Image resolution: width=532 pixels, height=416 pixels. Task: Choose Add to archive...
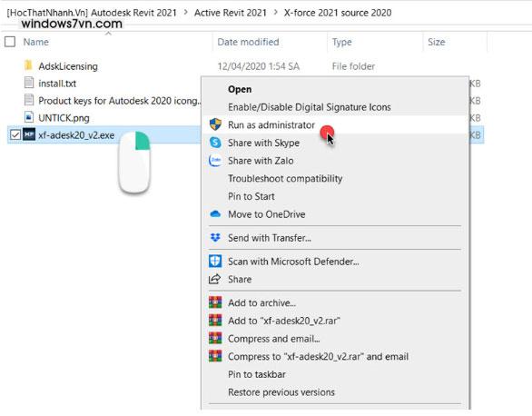pos(261,302)
